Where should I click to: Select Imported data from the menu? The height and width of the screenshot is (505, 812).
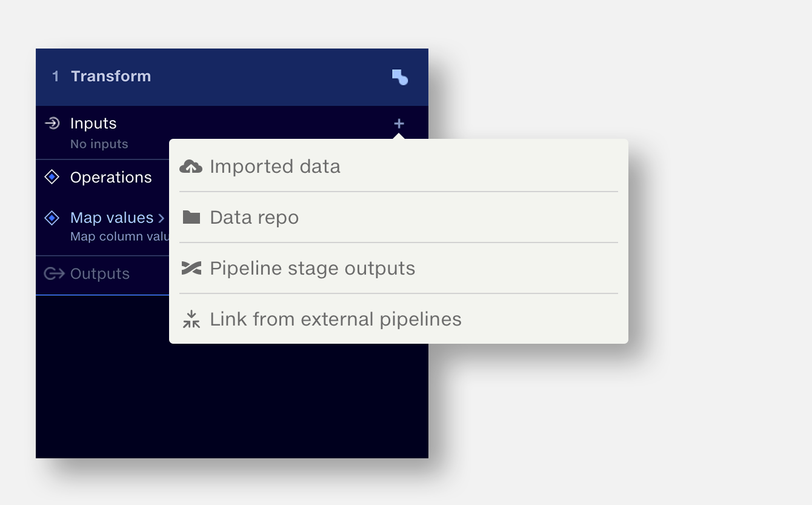pyautogui.click(x=274, y=166)
